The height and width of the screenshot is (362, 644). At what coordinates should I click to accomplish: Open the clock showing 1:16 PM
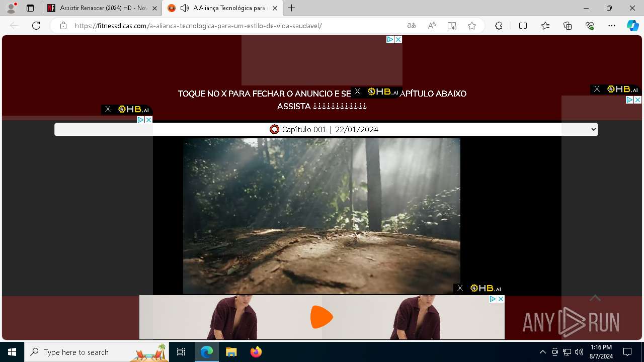click(601, 352)
